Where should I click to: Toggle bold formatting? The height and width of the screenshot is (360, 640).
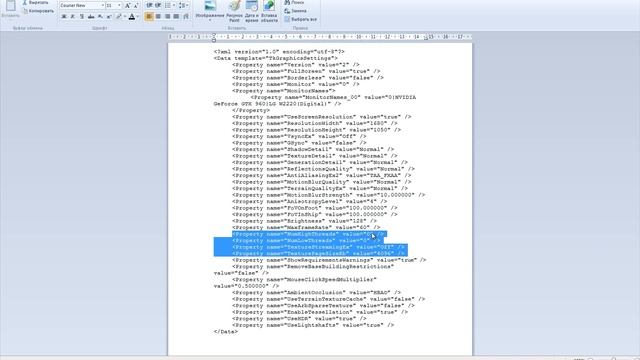[64, 17]
